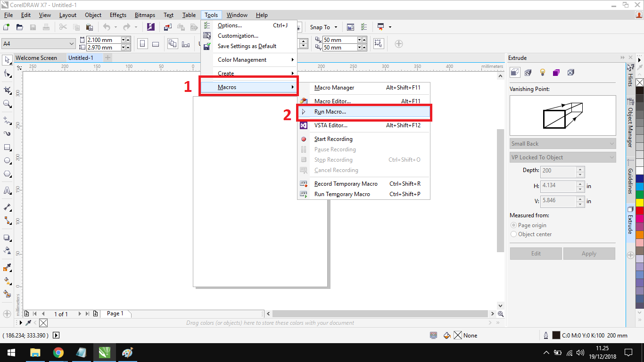
Task: Create a new document from the toolbar
Action: tap(7, 27)
